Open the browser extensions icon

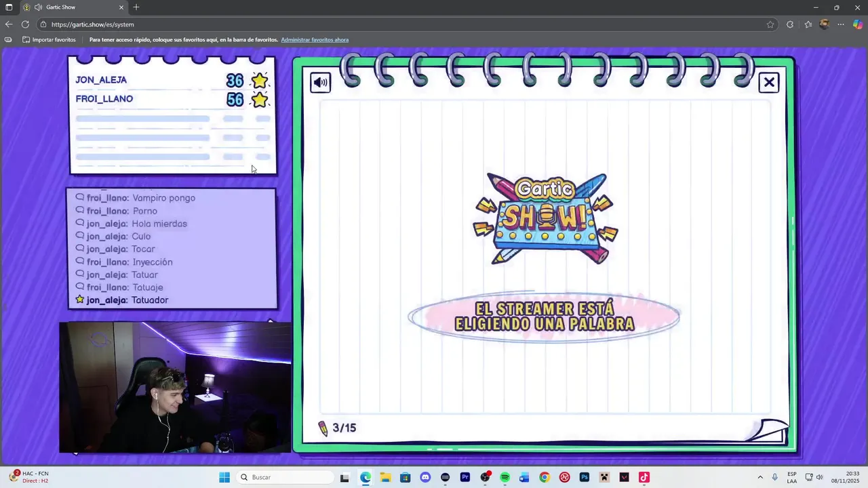pyautogui.click(x=790, y=24)
